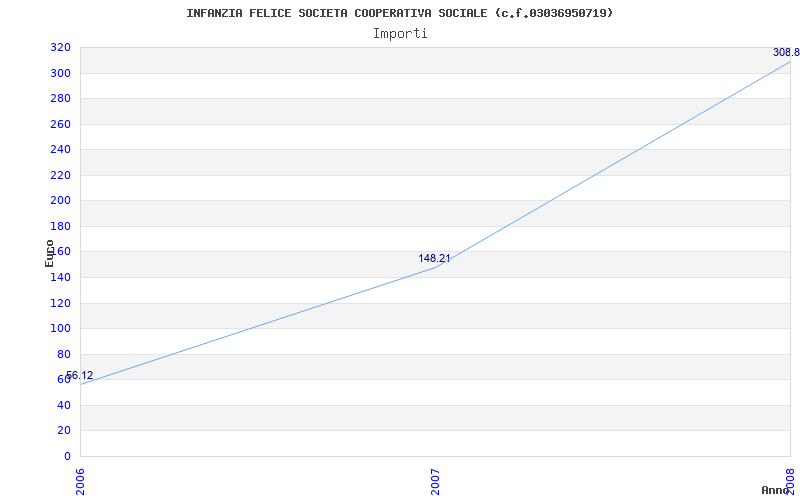Viewport: 800px width, 500px height.
Task: Click the y-axis value 280
Action: (x=60, y=98)
